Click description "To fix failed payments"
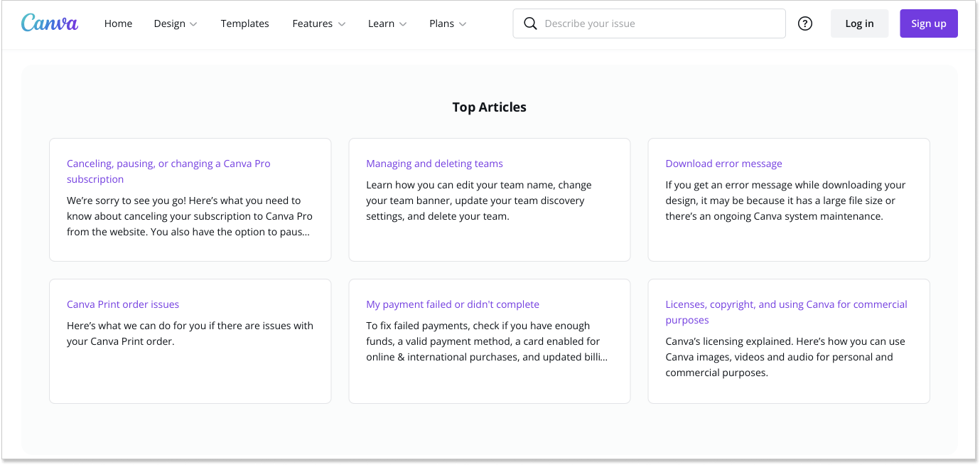This screenshot has width=980, height=465. 487,341
